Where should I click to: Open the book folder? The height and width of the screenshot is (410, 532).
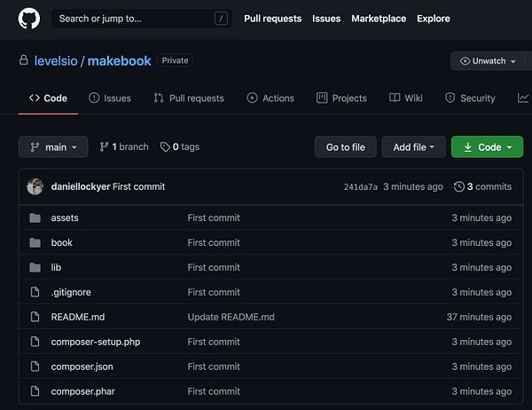62,242
